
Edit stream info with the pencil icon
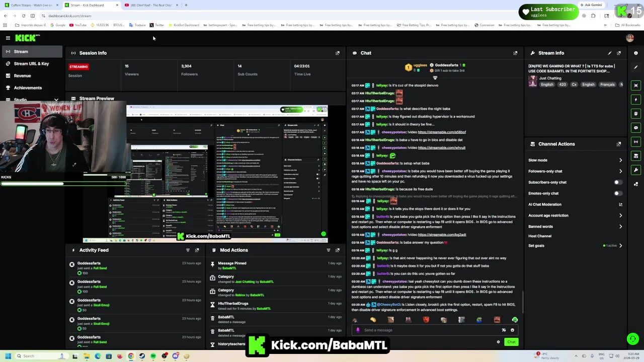tap(610, 53)
